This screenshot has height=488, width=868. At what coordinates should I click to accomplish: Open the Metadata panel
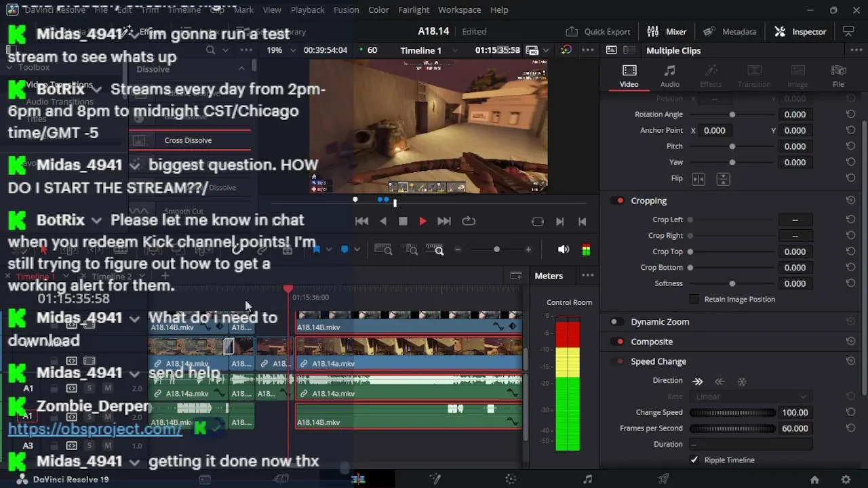(x=730, y=31)
